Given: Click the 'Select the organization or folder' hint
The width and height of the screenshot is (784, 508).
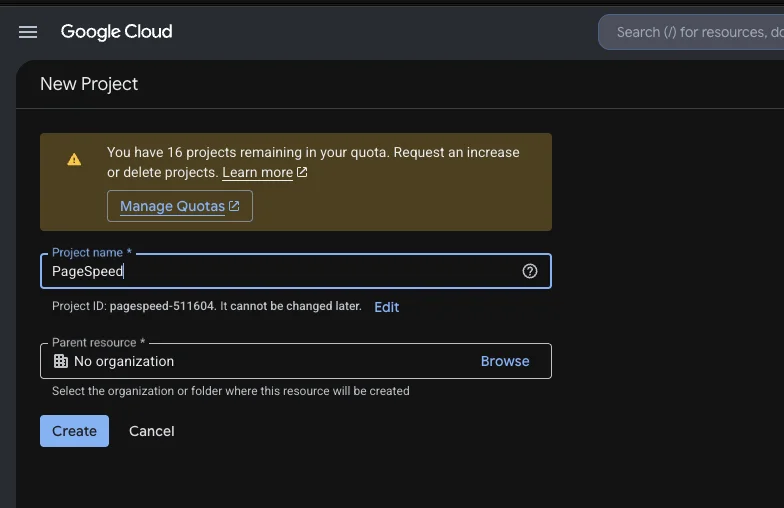Looking at the screenshot, I should (230, 391).
